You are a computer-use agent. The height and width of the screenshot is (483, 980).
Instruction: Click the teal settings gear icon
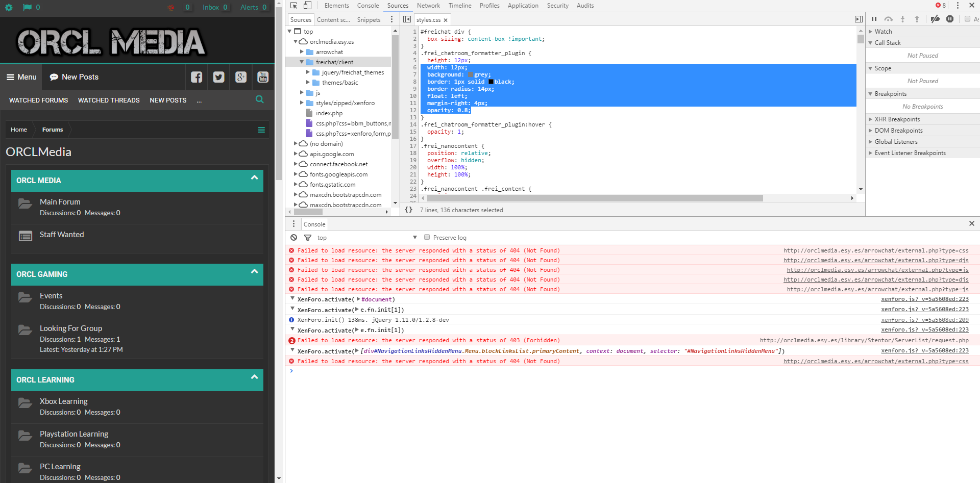coord(9,7)
